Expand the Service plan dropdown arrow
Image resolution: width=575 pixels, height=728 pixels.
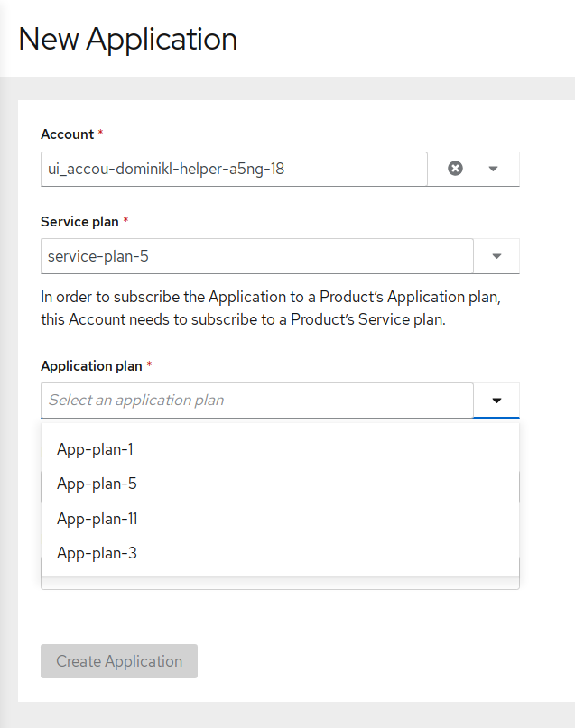pos(496,256)
